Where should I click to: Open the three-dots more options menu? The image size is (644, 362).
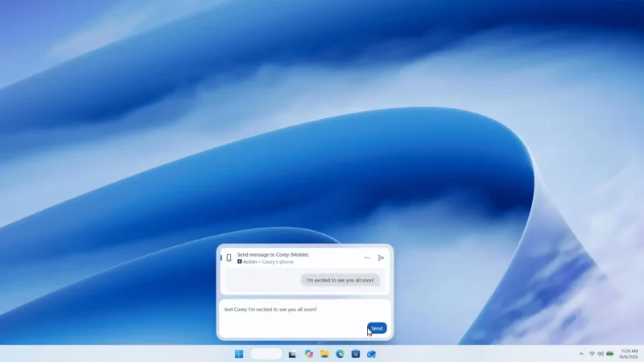pyautogui.click(x=367, y=258)
